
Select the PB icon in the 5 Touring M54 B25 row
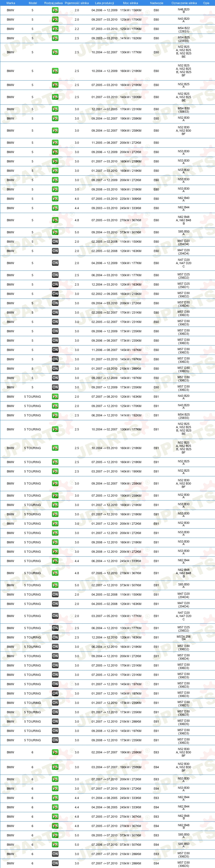click(55, 416)
